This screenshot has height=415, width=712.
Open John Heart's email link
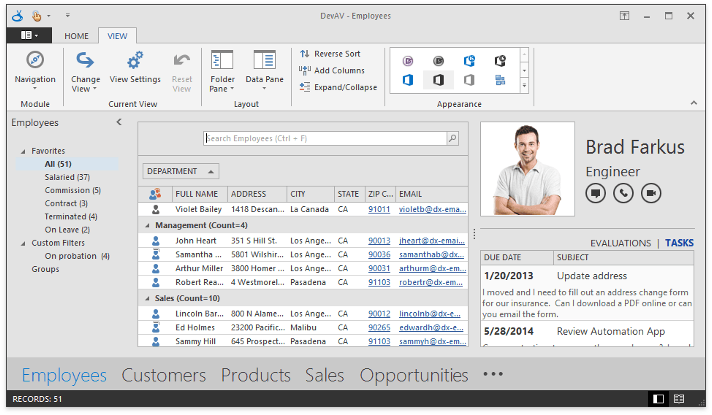tap(432, 241)
